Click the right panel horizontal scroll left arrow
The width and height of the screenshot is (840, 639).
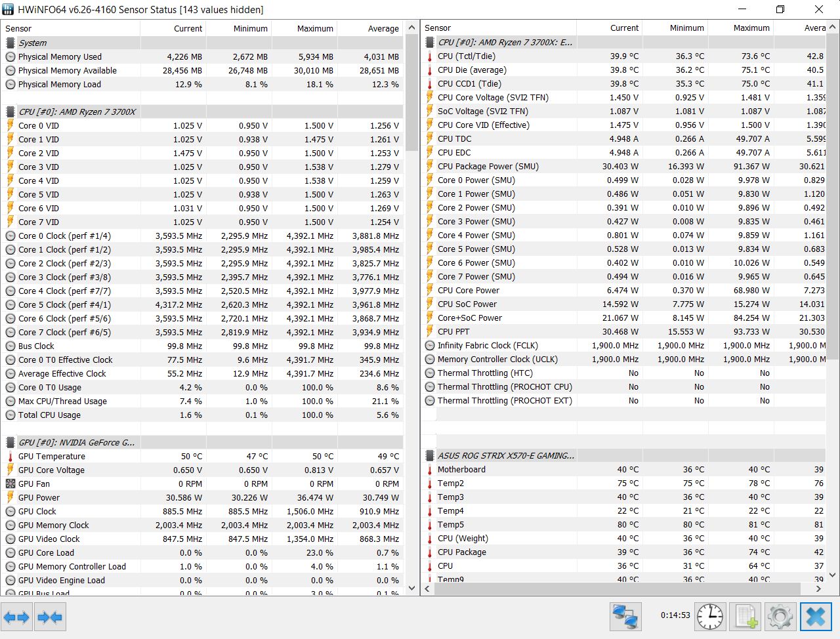[x=427, y=588]
